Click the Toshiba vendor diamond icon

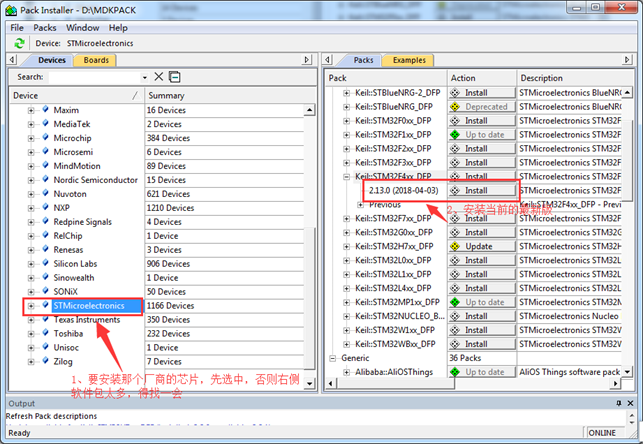(46, 333)
